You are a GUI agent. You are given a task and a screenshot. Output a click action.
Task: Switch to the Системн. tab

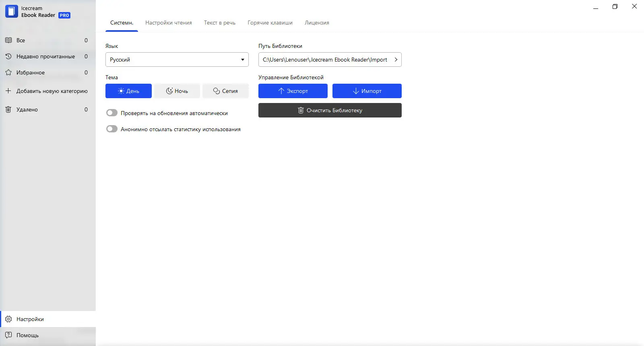point(122,23)
